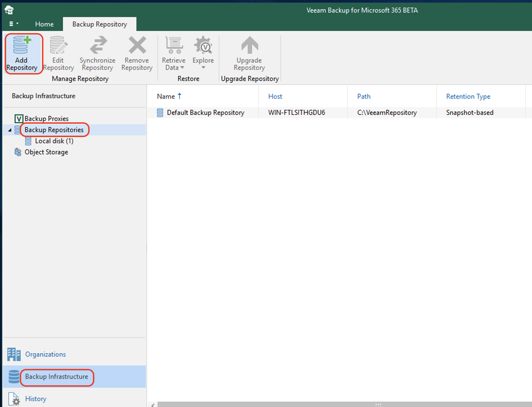Open the main hamburger menu
The width and height of the screenshot is (532, 407).
pos(14,24)
